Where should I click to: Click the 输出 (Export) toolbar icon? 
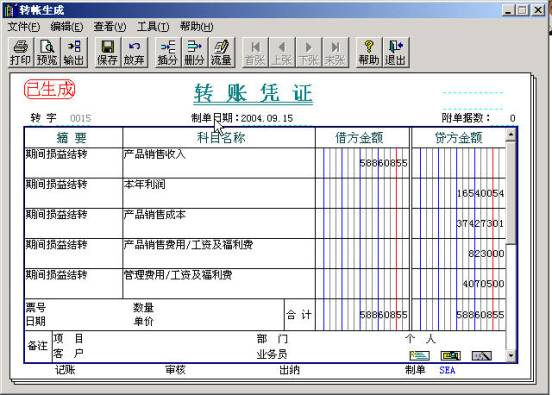[x=74, y=52]
